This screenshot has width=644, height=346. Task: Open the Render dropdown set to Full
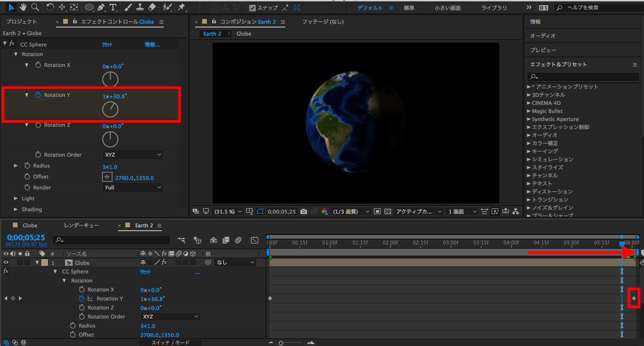tap(133, 187)
